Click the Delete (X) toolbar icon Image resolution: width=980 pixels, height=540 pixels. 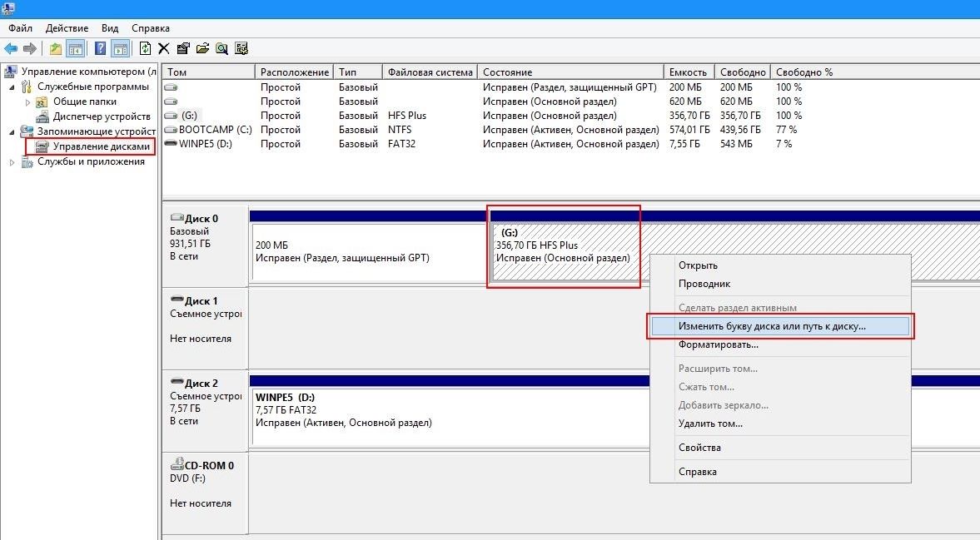tap(164, 49)
